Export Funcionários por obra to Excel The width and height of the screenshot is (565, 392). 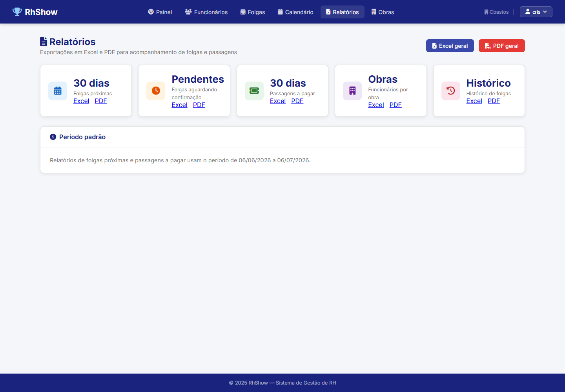click(x=376, y=105)
